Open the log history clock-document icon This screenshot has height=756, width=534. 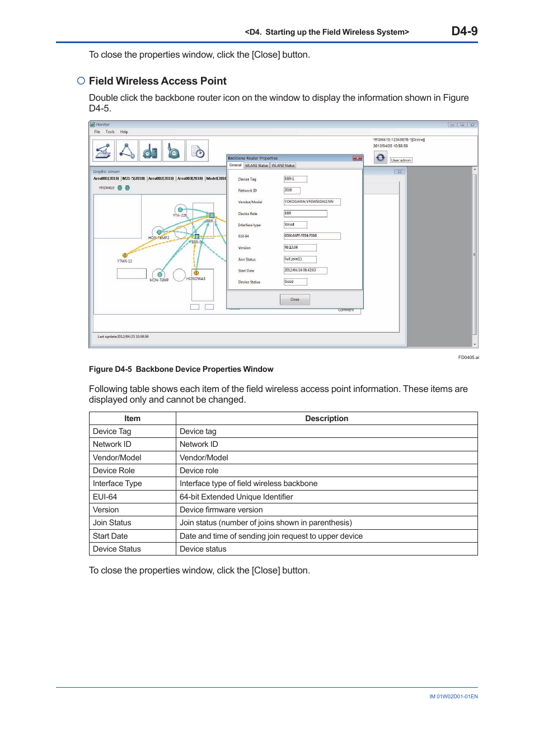[197, 151]
